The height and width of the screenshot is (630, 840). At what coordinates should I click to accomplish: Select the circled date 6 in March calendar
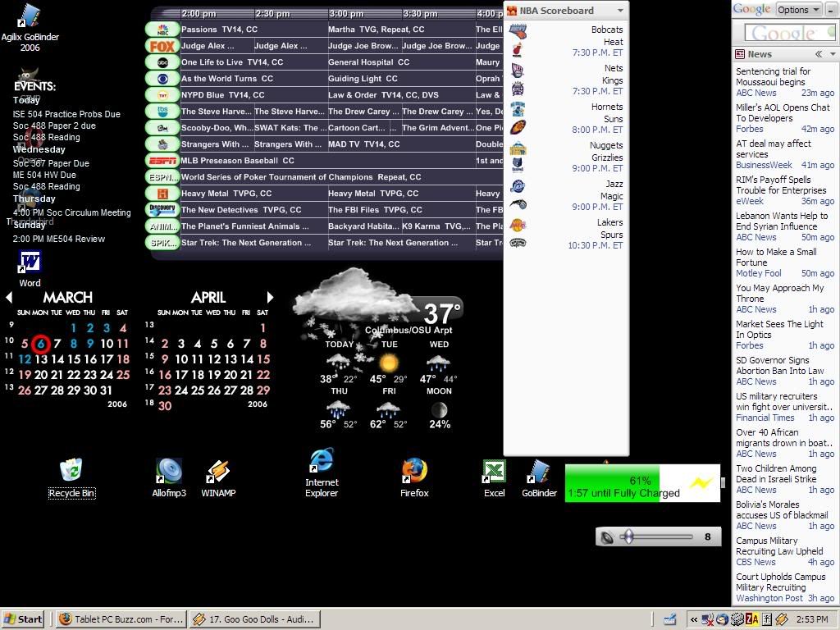41,344
